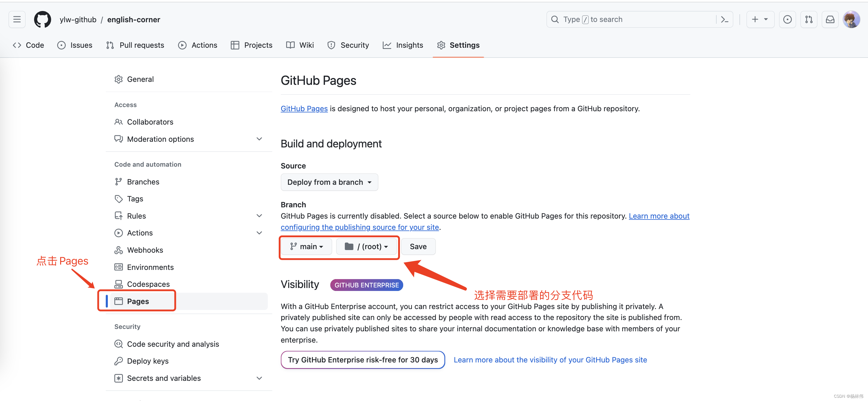Go to ylw-github user profile link
Screen dimensions: 868x401
pyautogui.click(x=78, y=20)
